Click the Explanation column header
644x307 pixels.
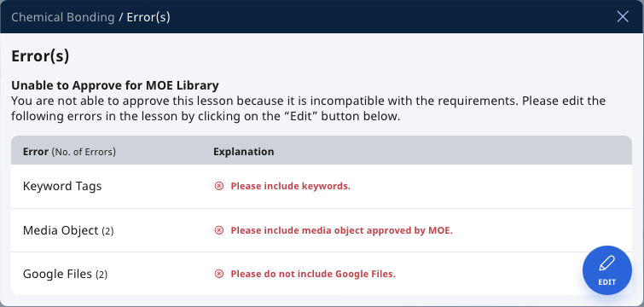[x=244, y=152]
